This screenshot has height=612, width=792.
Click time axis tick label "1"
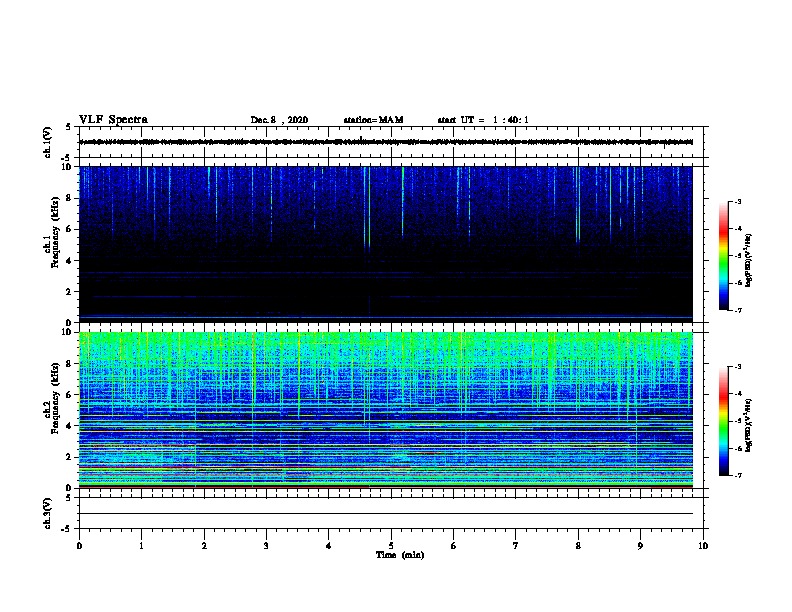141,546
